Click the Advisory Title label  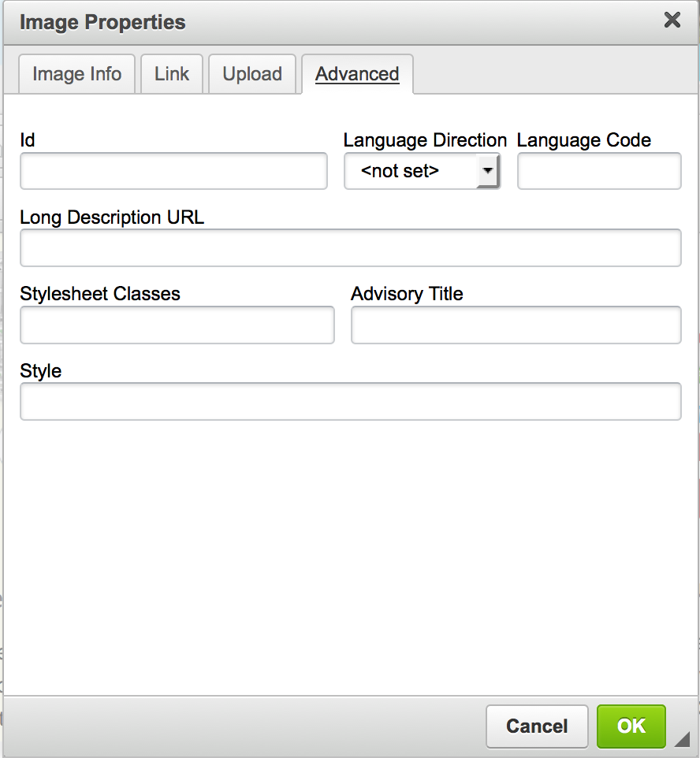pos(407,294)
